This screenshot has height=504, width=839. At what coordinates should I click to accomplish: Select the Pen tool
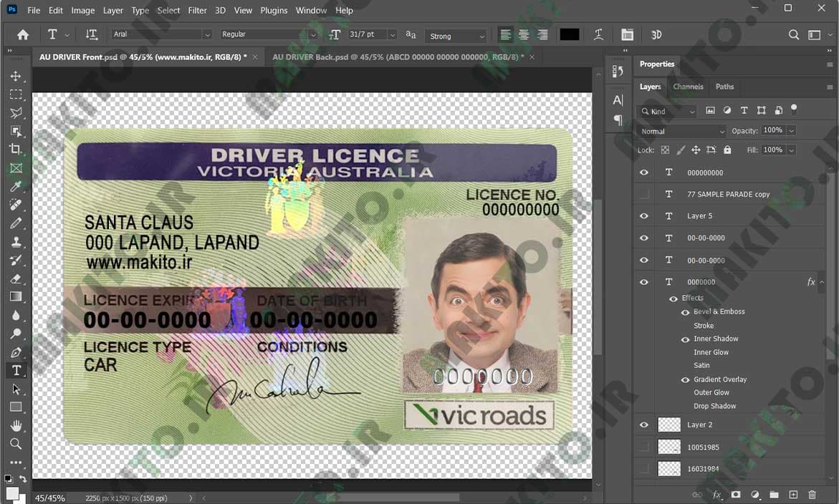coord(16,352)
